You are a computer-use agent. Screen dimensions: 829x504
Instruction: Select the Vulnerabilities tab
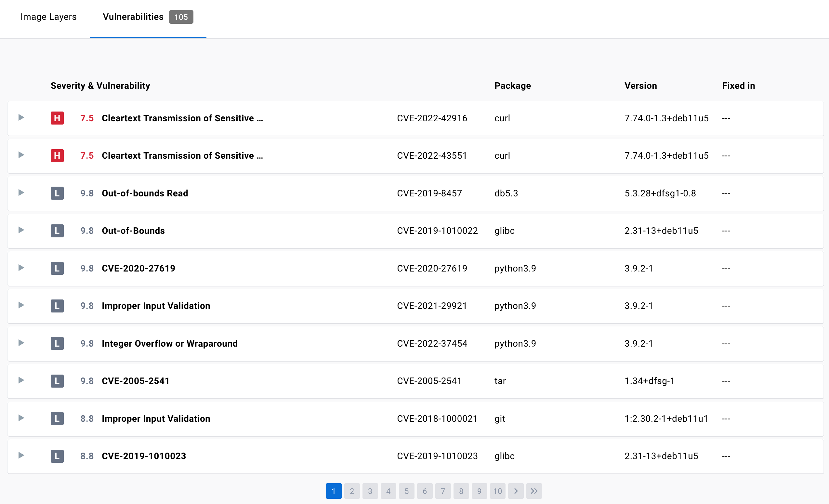pyautogui.click(x=133, y=17)
